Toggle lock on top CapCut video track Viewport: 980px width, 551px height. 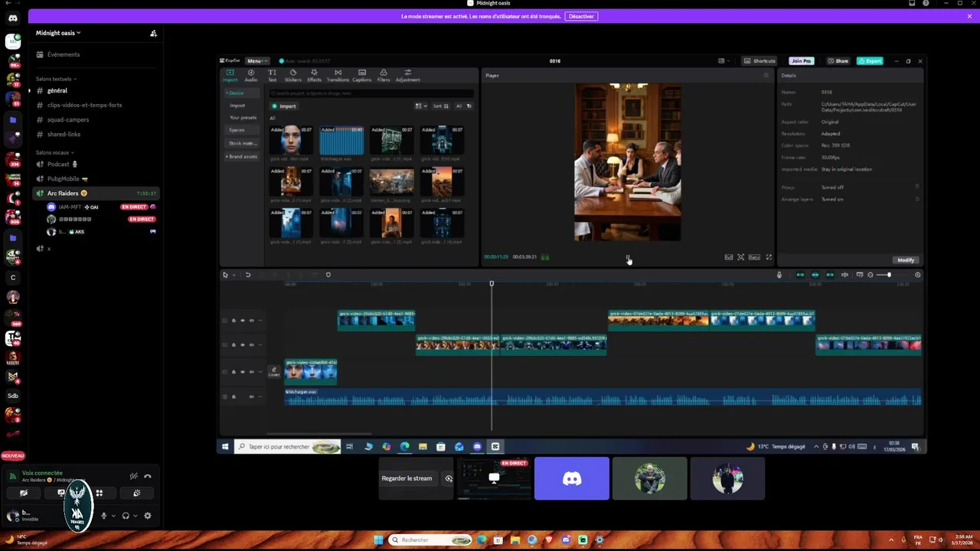(234, 321)
